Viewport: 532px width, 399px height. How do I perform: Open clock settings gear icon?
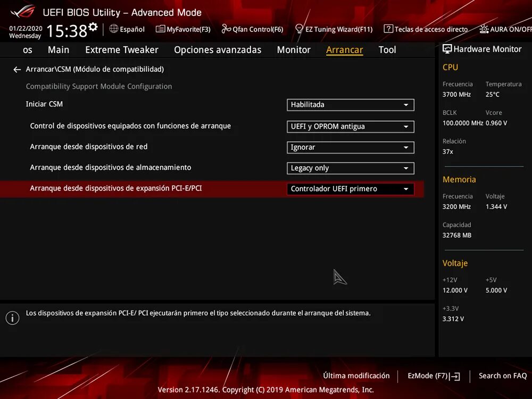click(x=93, y=27)
